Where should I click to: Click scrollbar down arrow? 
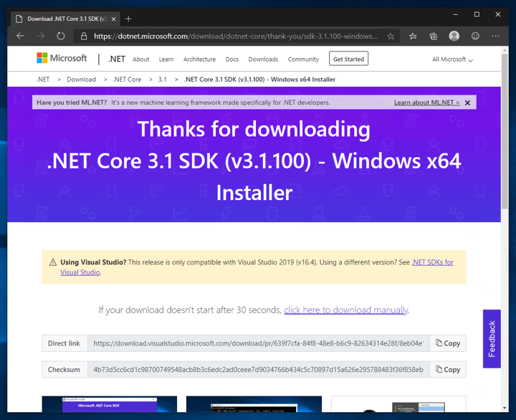[505, 408]
